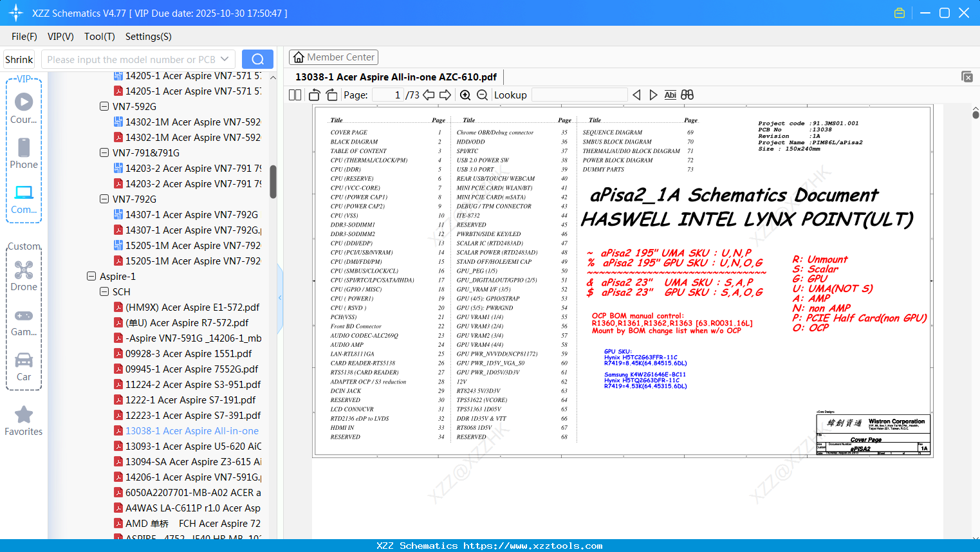Open "11224-2 Acer Aspire S3-951.pdf"
Image resolution: width=980 pixels, height=552 pixels.
click(x=187, y=384)
